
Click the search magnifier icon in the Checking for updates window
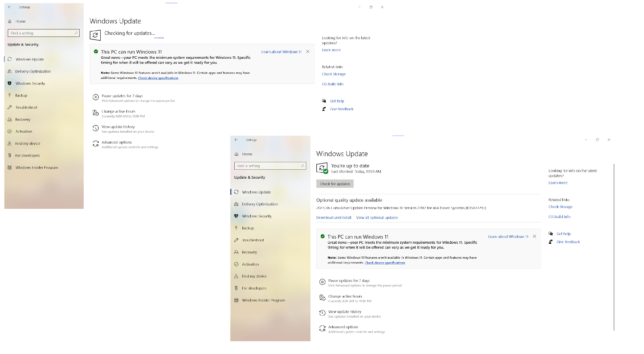pos(76,33)
